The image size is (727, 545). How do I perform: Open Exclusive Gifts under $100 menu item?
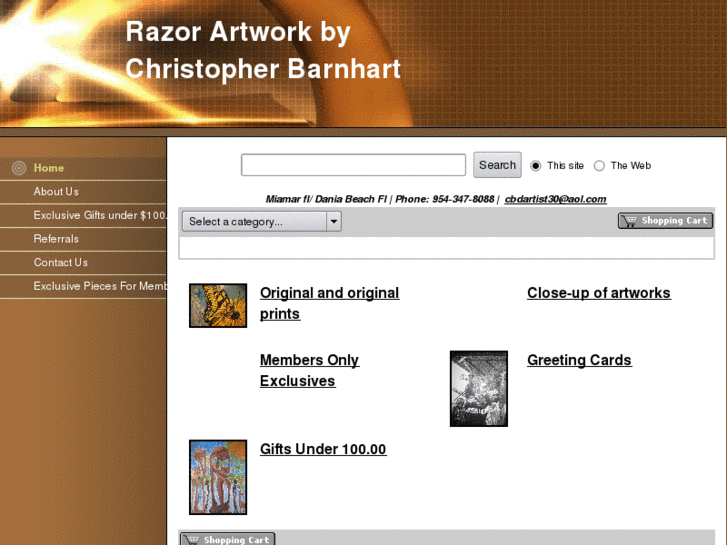(100, 215)
